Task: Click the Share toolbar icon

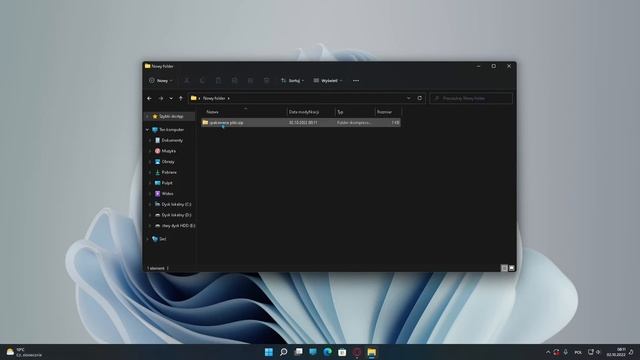Action: click(251, 81)
